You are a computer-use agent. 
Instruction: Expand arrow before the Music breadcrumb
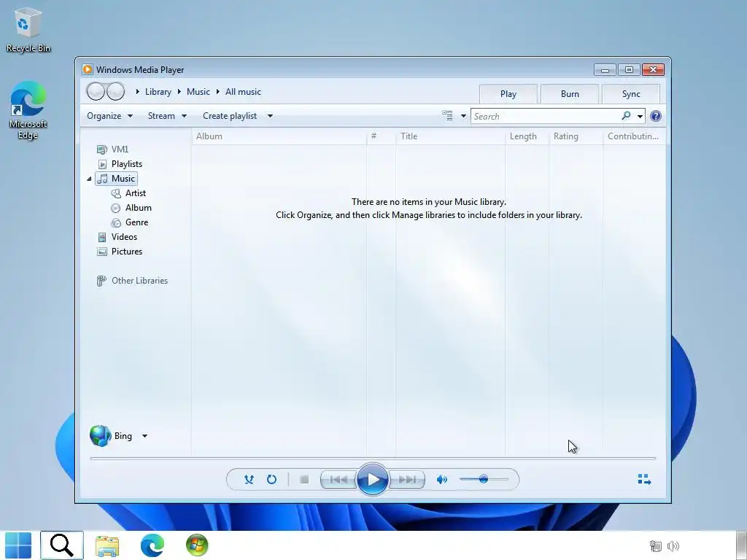tap(179, 91)
